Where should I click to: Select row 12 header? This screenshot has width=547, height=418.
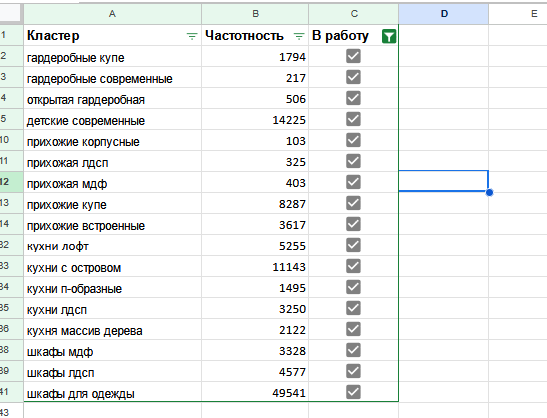(11, 182)
